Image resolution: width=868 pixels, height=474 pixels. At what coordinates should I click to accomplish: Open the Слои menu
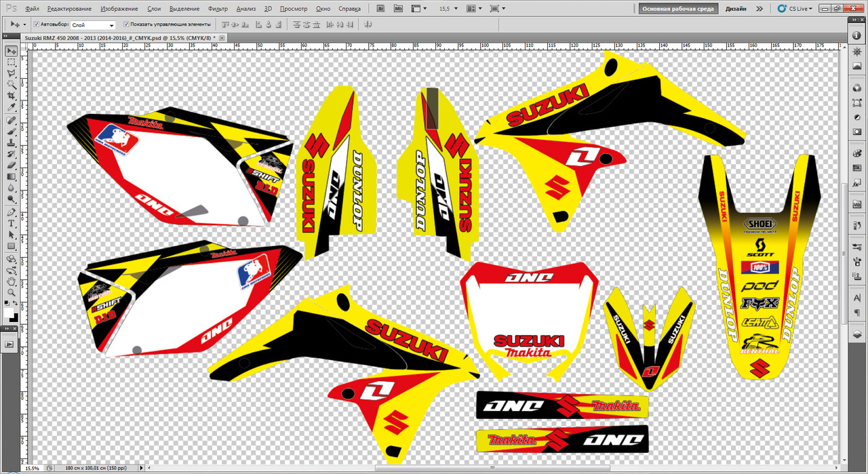(x=154, y=9)
